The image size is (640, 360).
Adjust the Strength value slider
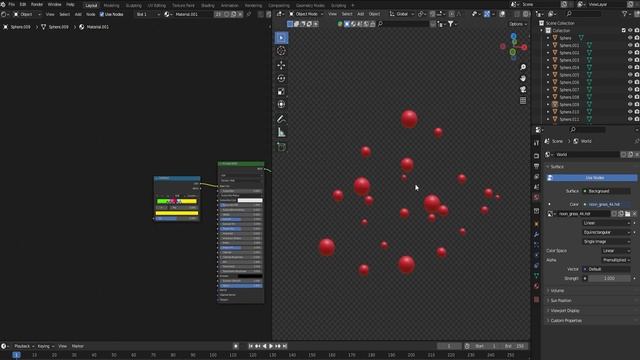point(609,278)
